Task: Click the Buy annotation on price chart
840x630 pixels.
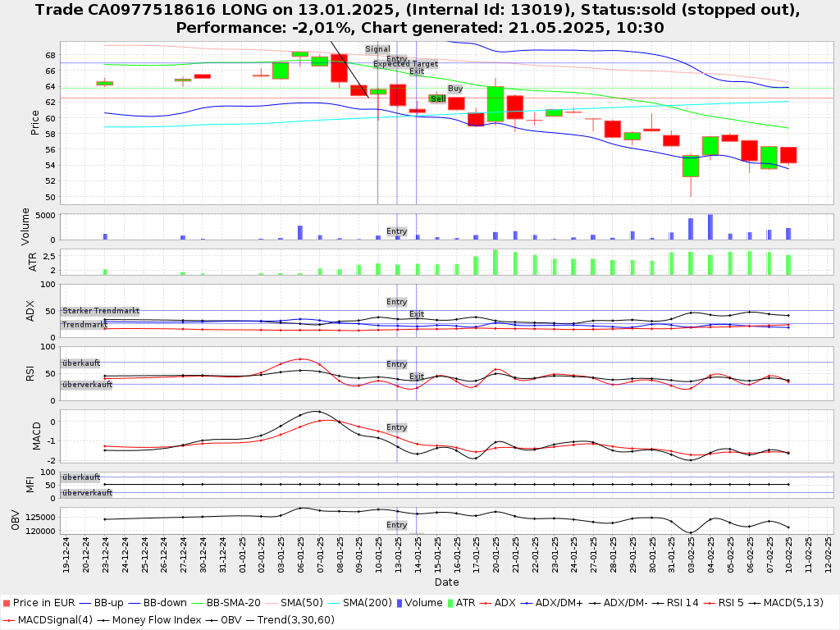Action: 455,89
